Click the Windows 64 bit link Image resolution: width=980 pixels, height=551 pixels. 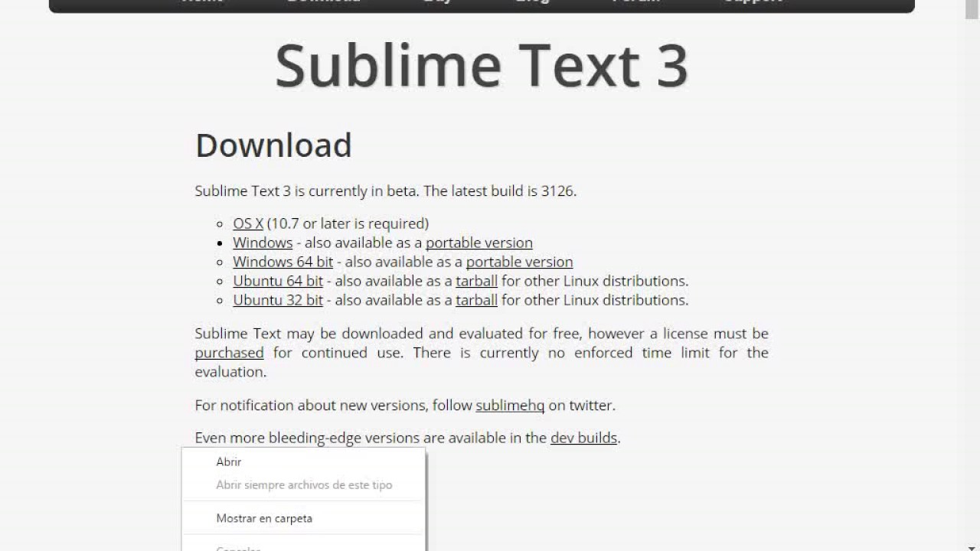pos(283,262)
